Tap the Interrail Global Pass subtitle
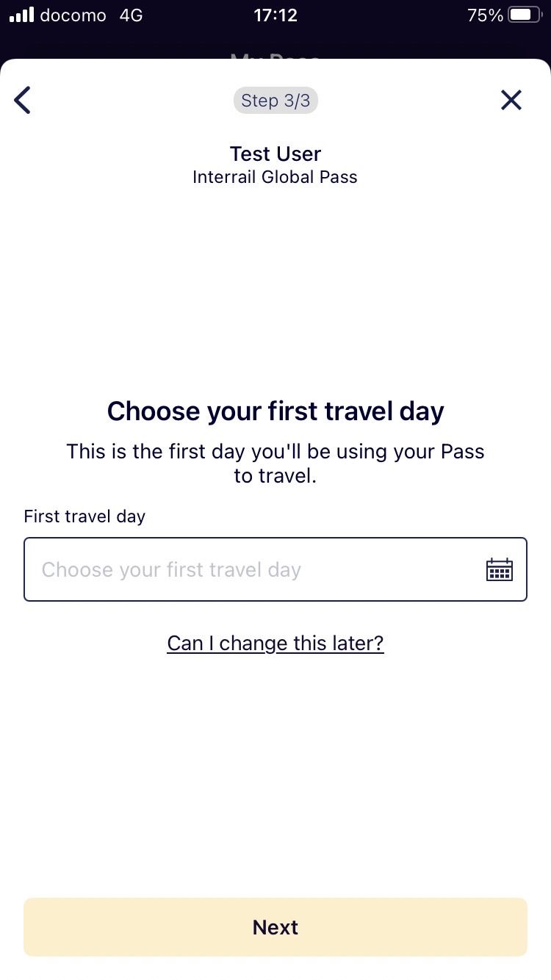Image resolution: width=551 pixels, height=980 pixels. click(275, 177)
